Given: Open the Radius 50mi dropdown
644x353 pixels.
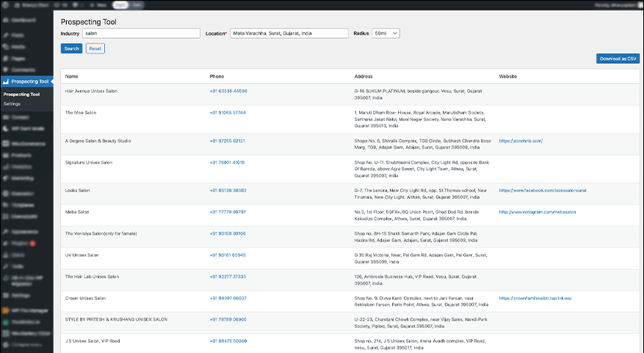Looking at the screenshot, I should tap(386, 33).
